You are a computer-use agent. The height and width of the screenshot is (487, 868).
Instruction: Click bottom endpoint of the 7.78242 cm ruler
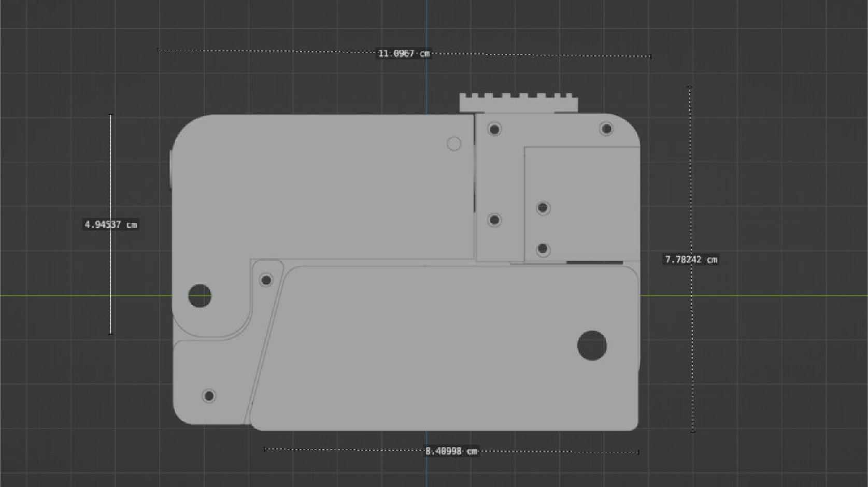pyautogui.click(x=693, y=431)
